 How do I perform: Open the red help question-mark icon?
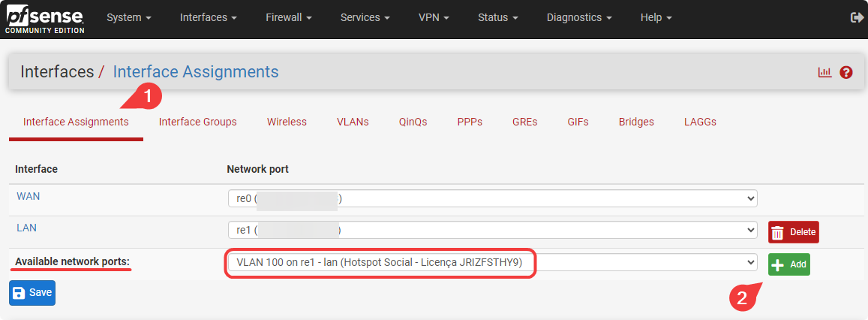click(x=846, y=72)
